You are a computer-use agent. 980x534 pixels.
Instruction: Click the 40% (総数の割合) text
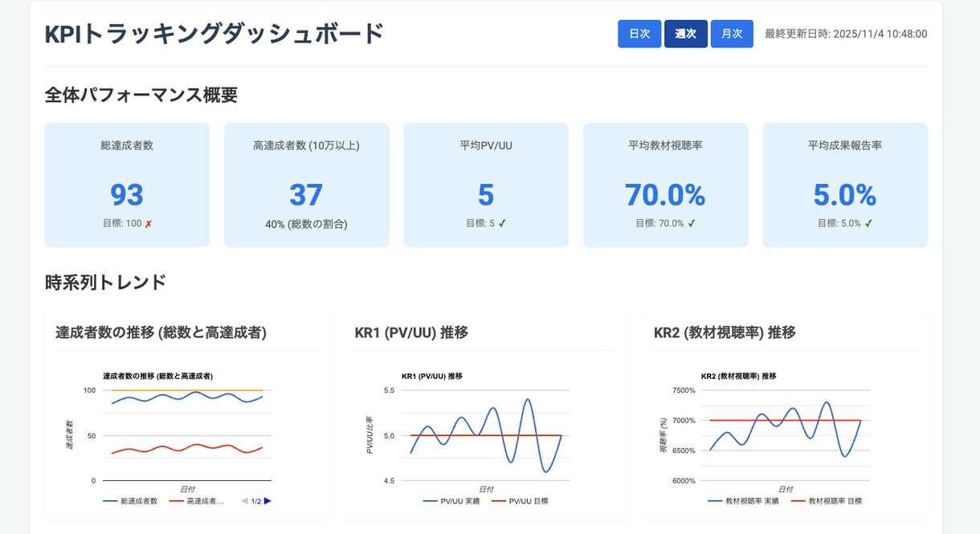[x=306, y=224]
